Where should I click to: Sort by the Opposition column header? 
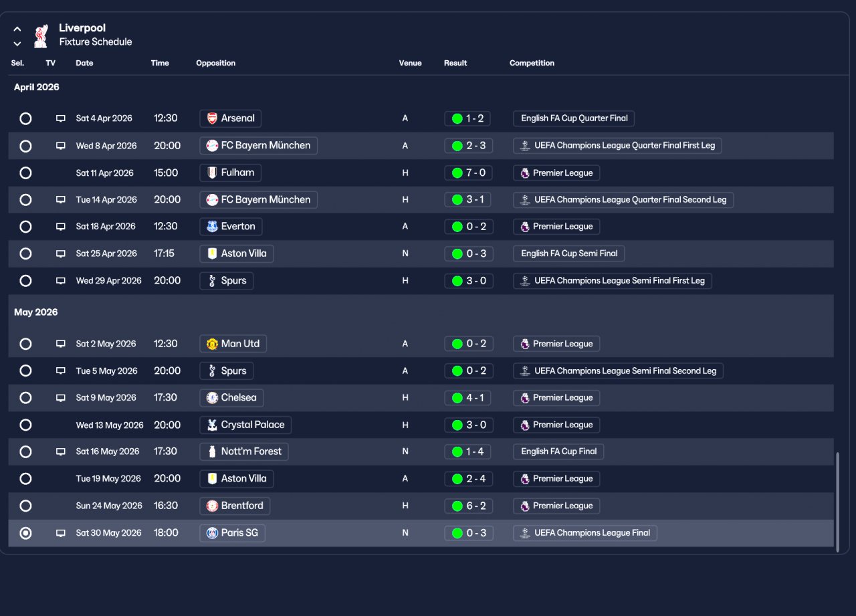click(216, 63)
